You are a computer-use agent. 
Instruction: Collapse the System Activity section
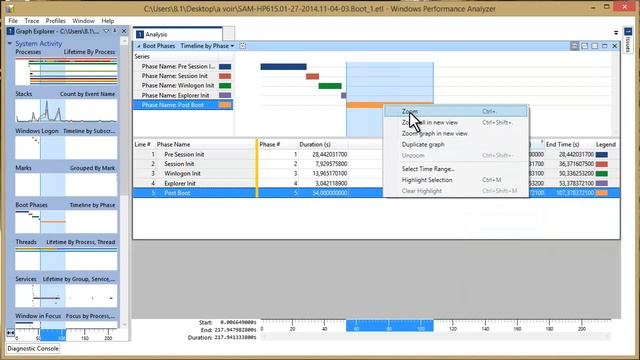(10, 43)
